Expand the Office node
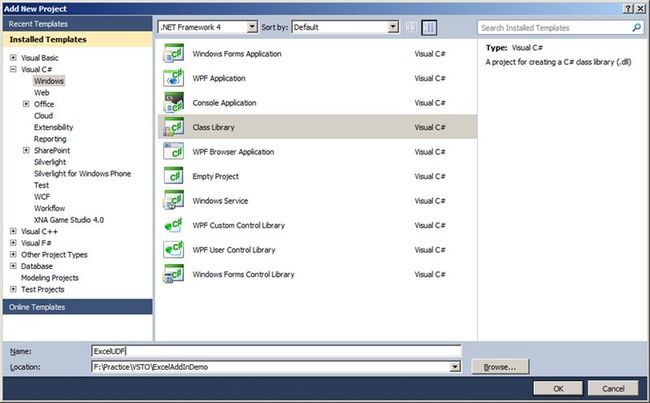Viewport: 650px width, 403px height. pos(26,104)
